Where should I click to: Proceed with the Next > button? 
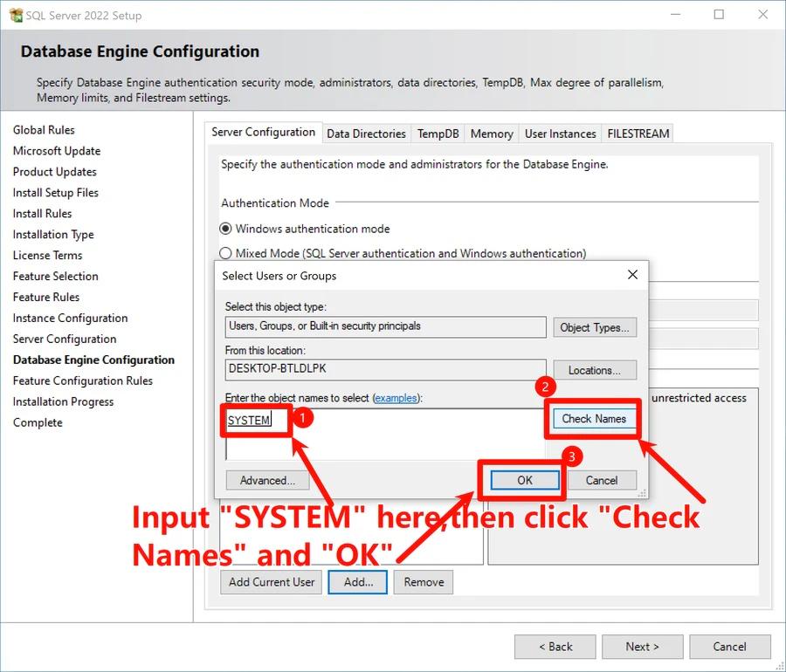click(642, 647)
